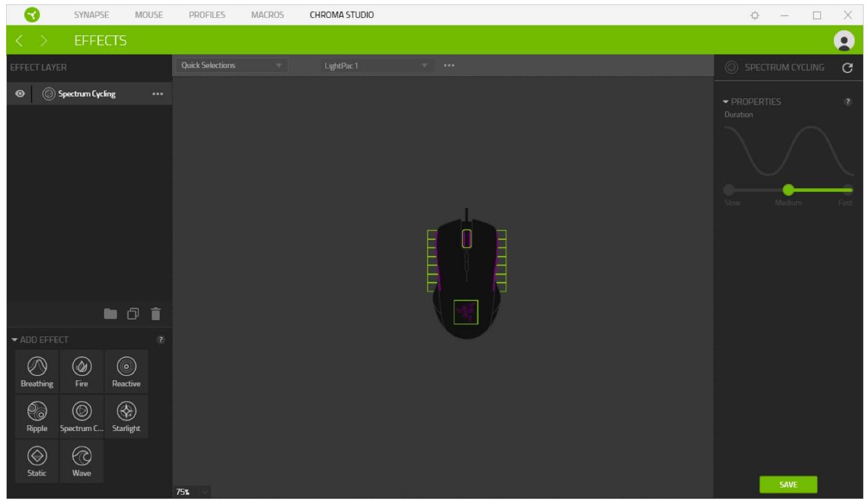Add the Ripple effect
Image resolution: width=868 pixels, height=501 pixels.
point(37,416)
